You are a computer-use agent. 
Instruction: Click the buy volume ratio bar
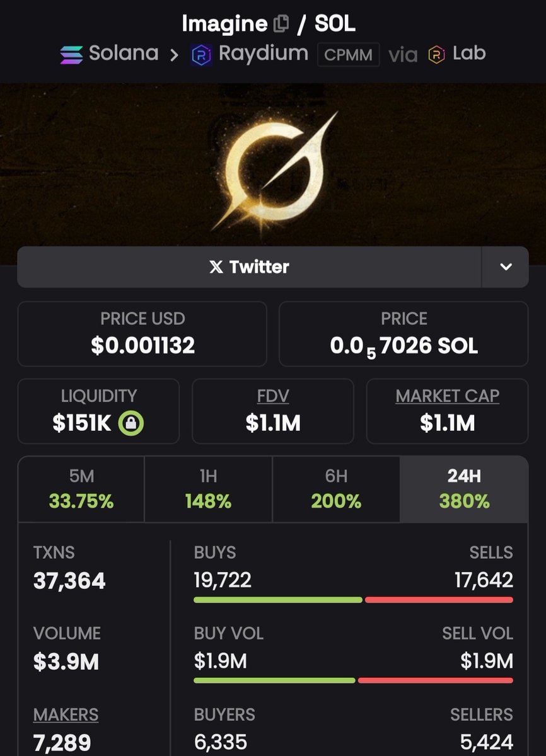point(353,680)
